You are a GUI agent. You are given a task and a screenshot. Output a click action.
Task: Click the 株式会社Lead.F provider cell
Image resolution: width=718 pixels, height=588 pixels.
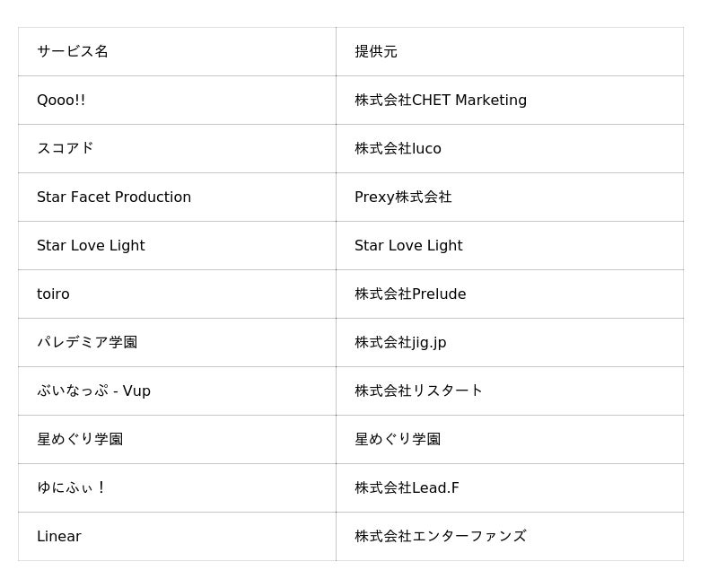coord(407,487)
